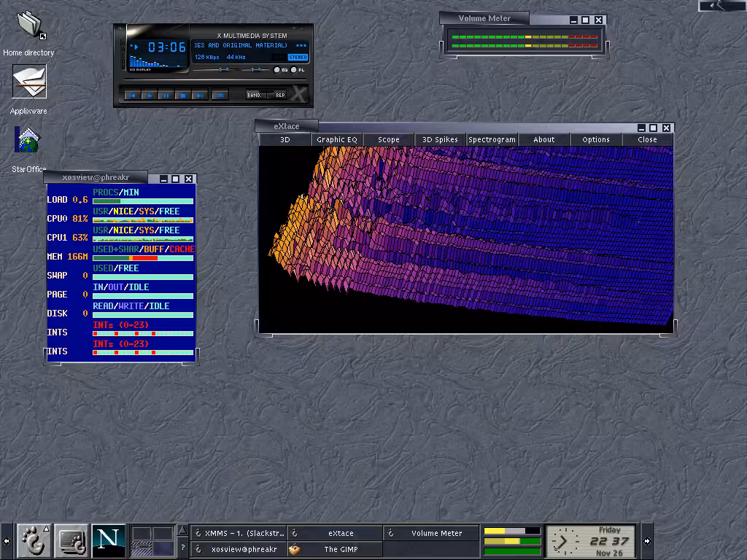Go to the previous track in XMMS
The height and width of the screenshot is (560, 747).
[133, 96]
